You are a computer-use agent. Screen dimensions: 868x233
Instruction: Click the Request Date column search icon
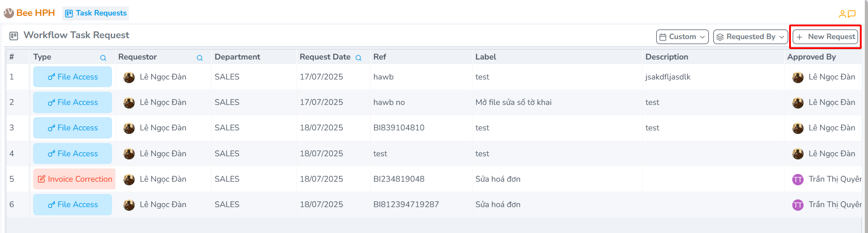click(x=358, y=58)
